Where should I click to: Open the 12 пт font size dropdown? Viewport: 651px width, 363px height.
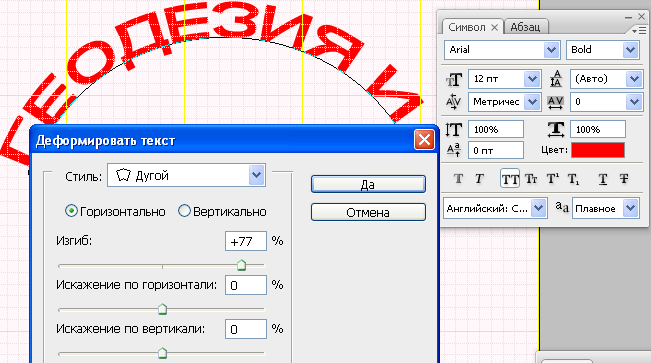(x=532, y=79)
